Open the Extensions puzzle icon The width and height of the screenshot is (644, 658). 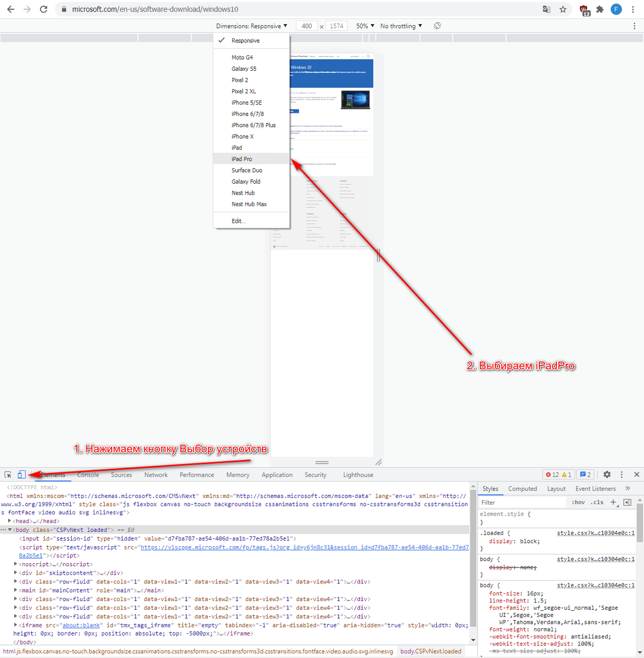click(600, 9)
